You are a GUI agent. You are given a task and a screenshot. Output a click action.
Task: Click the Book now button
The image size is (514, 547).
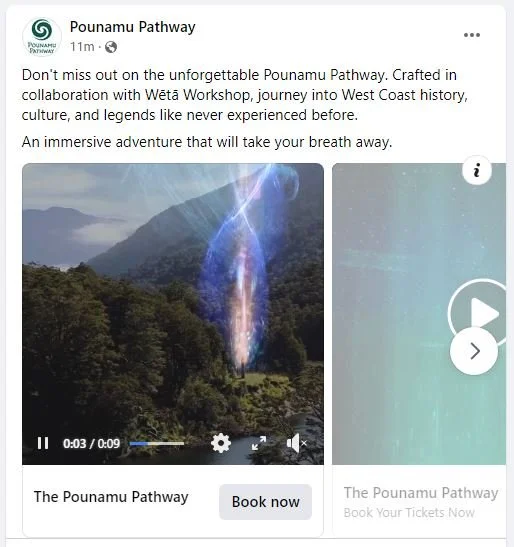(x=266, y=502)
